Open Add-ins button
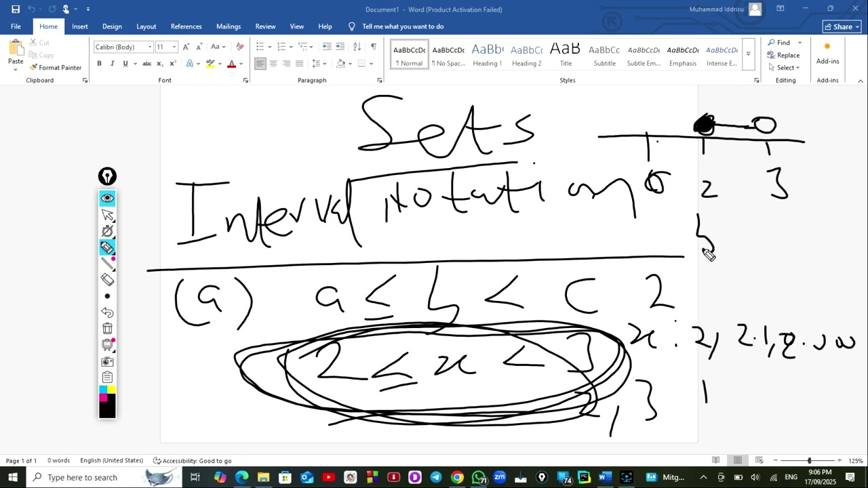Screen dimensions: 868x488 (827, 54)
